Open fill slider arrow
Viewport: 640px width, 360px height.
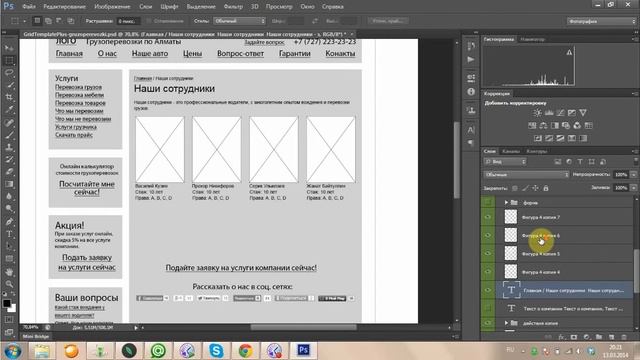coord(633,188)
